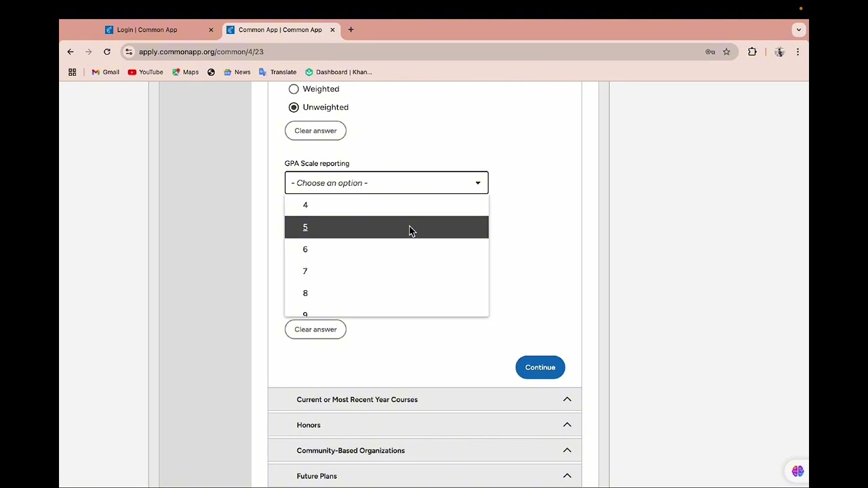Click the purple brain extension icon

797,471
